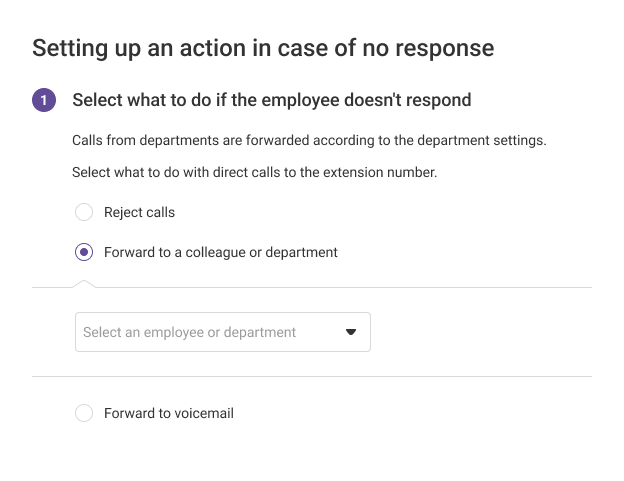This screenshot has width=624, height=481.
Task: Choose the Forward to a colleague radio button
Action: click(x=84, y=252)
